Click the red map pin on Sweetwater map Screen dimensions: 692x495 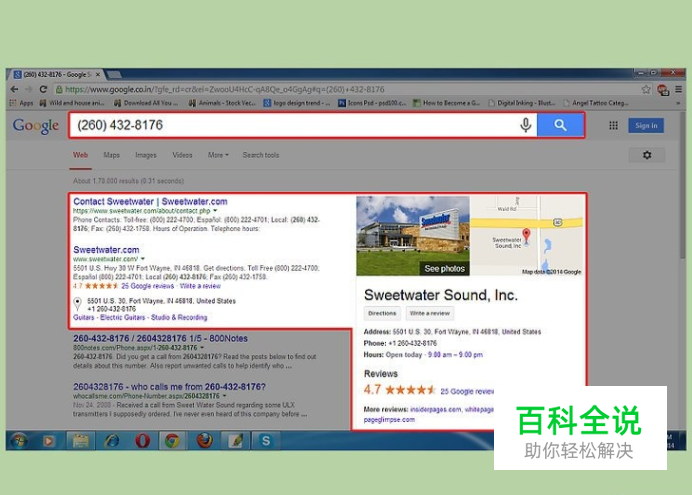pos(526,234)
